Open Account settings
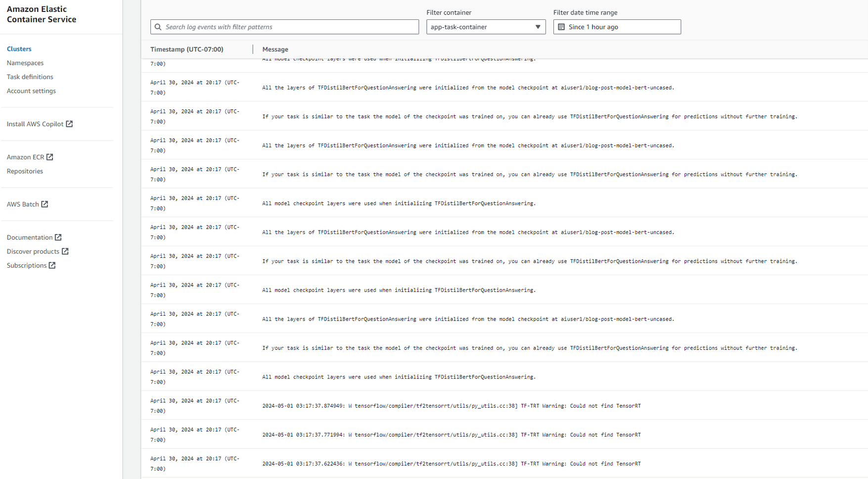The height and width of the screenshot is (479, 868). (x=31, y=91)
